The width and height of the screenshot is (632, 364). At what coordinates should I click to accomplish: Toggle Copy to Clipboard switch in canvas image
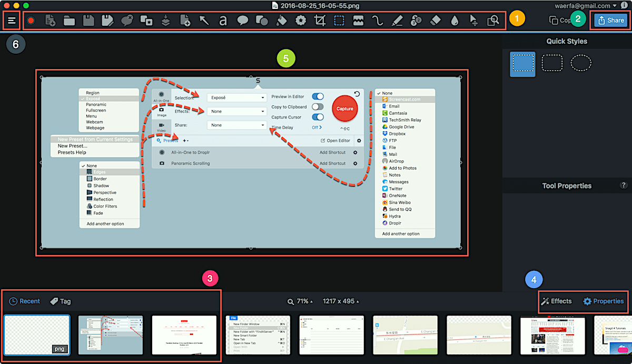318,106
